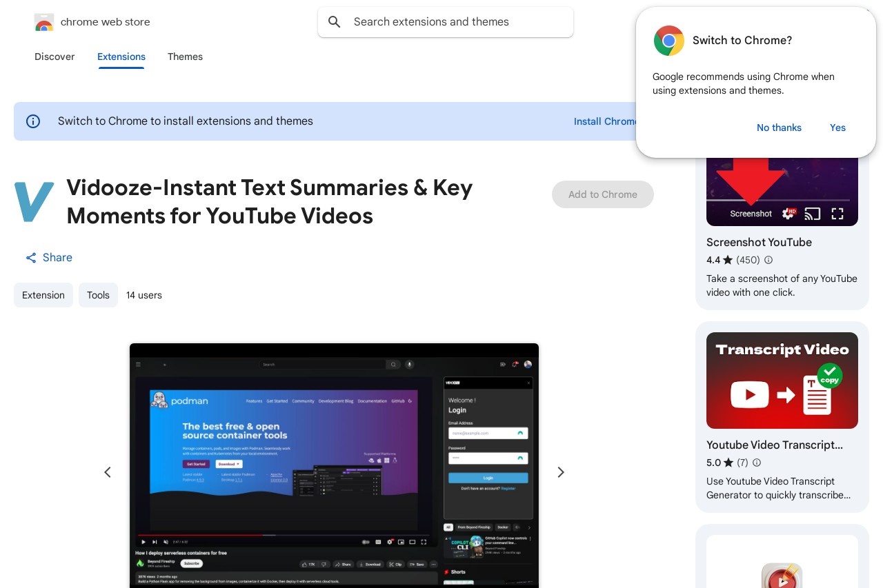Open the Transcript Video thumbnail
This screenshot has width=883, height=588.
point(782,381)
